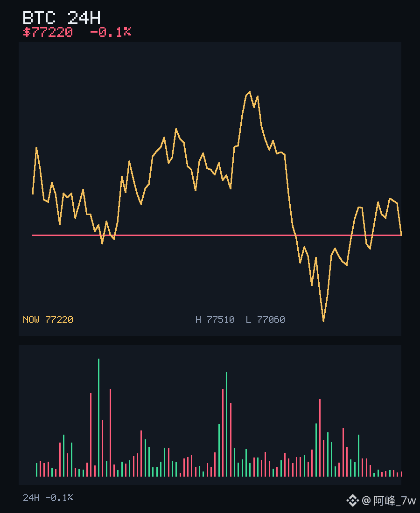Click the @ symbol in the watermark
The width and height of the screenshot is (420, 513).
(x=366, y=500)
